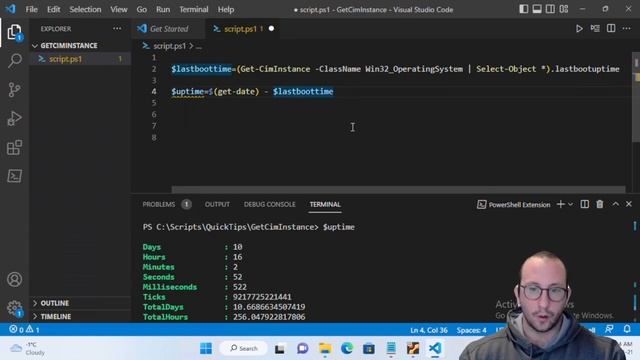The height and width of the screenshot is (360, 640).
Task: Place cursor on $uptime on line 4
Action: click(187, 91)
